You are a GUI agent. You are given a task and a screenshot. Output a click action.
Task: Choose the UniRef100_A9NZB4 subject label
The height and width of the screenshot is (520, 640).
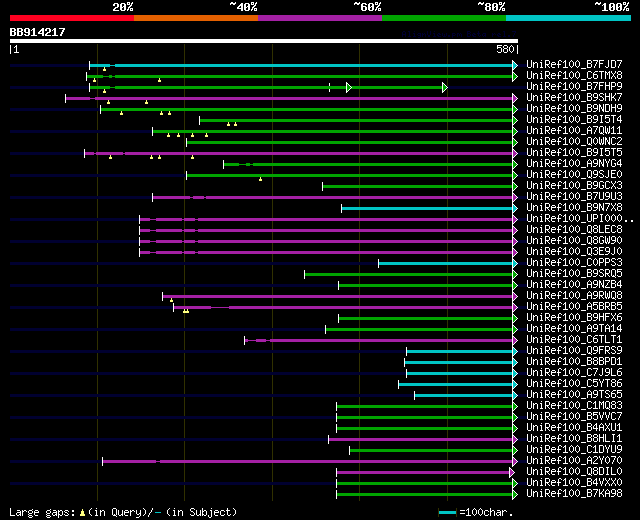coord(574,284)
